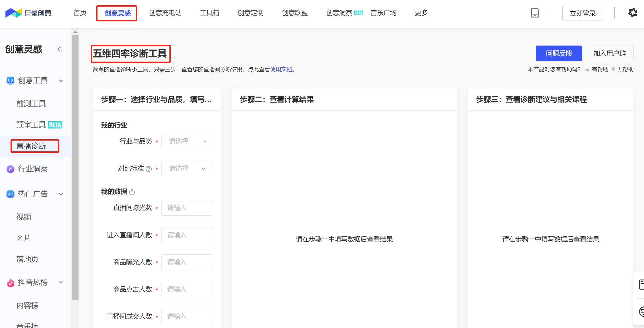Focus the 商品曝光人数 input field

coord(187,262)
